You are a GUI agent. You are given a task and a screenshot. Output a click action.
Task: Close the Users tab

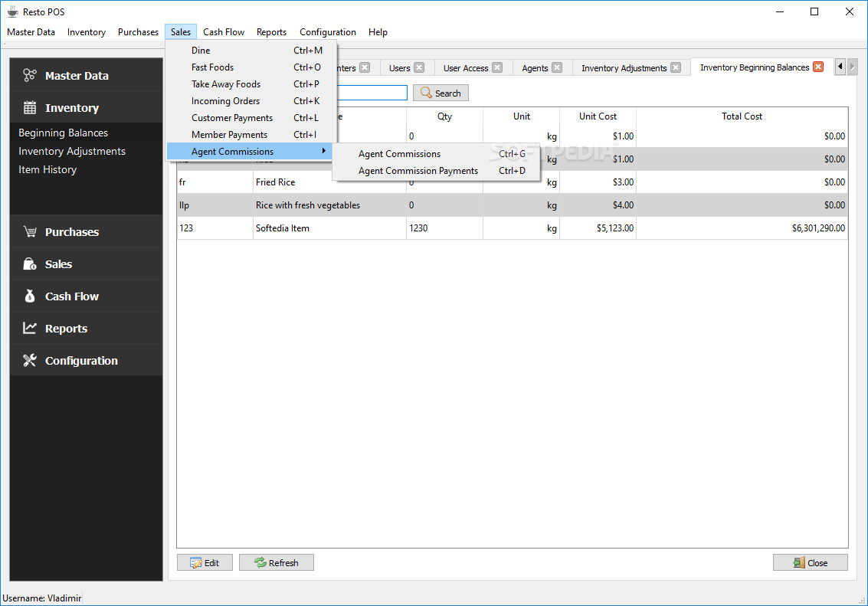[x=419, y=67]
